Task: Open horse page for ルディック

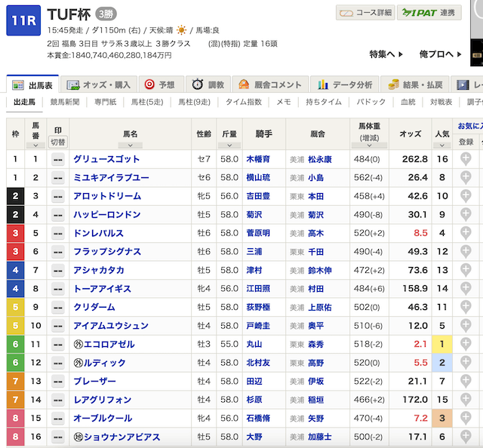Action: point(104,363)
